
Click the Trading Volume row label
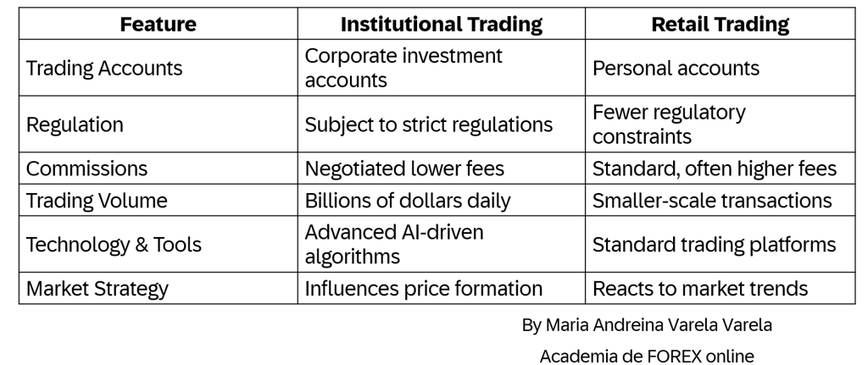pyautogui.click(x=159, y=201)
